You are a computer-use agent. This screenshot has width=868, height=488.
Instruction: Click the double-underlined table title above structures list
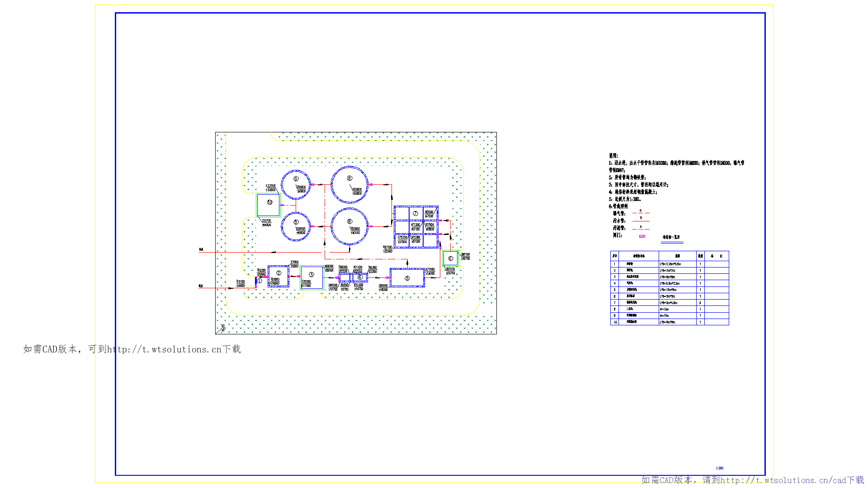[x=671, y=237]
